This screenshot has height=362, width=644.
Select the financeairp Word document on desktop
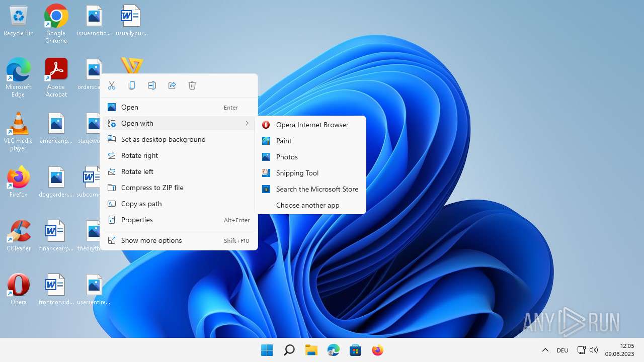tap(56, 236)
